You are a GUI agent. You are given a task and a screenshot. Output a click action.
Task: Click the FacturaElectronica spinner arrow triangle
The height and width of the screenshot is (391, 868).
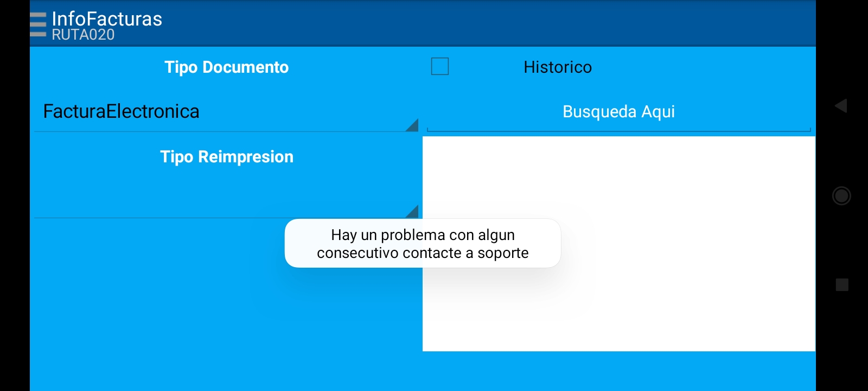pos(412,125)
